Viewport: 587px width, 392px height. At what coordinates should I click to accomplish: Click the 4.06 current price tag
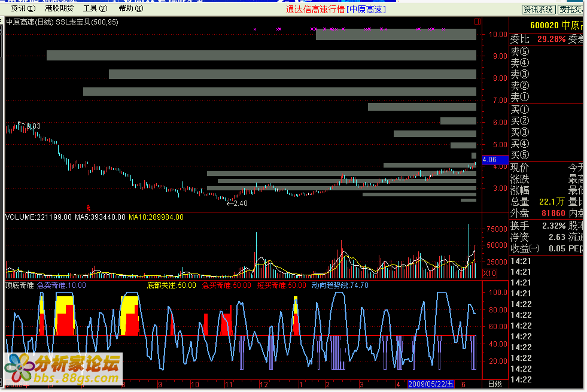click(x=495, y=160)
